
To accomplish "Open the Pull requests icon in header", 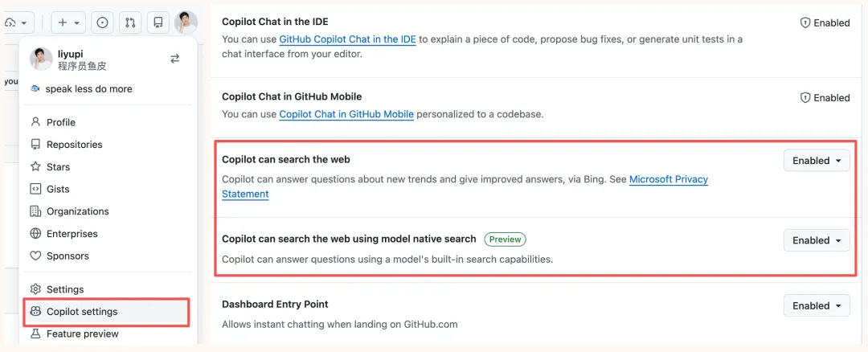I will coord(130,23).
